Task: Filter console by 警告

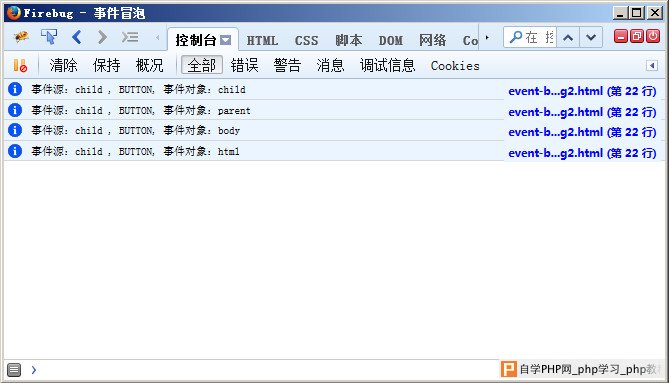Action: click(x=287, y=65)
